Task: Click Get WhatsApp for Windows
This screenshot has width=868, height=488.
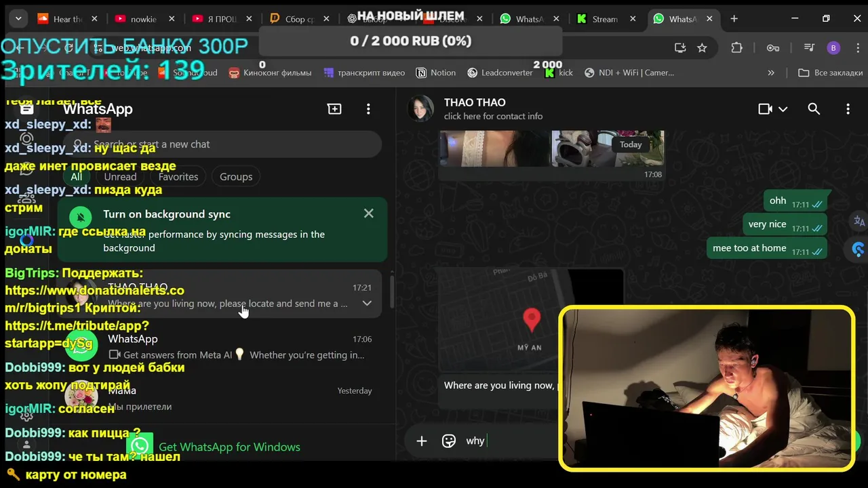Action: [229, 447]
